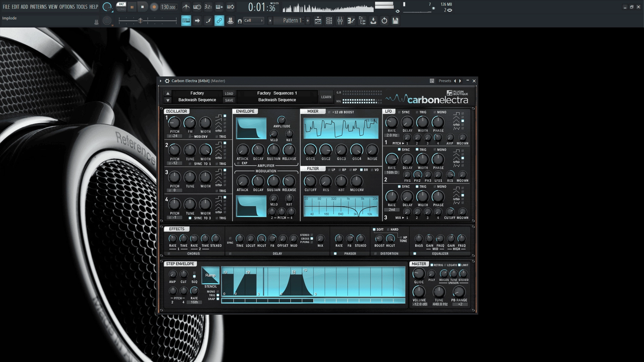Click the EFFECTS section label
644x362 pixels.
click(177, 229)
